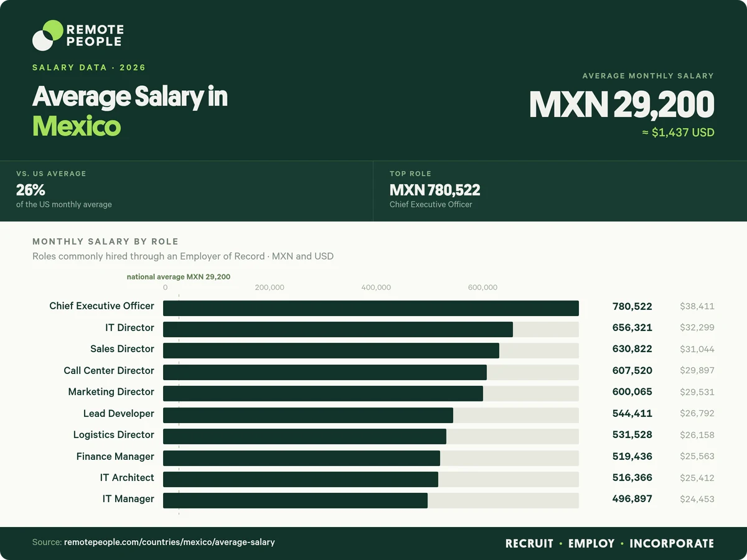This screenshot has height=560, width=747.
Task: Click the '400,000' axis tick label
Action: pos(376,287)
